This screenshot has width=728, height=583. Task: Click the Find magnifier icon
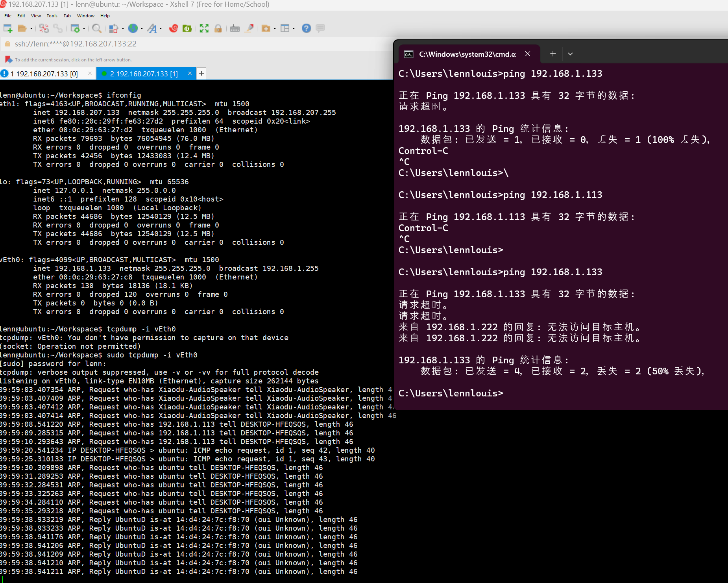[96, 28]
